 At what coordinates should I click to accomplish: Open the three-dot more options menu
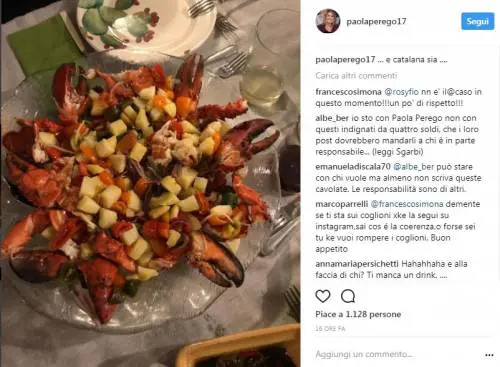point(489,355)
